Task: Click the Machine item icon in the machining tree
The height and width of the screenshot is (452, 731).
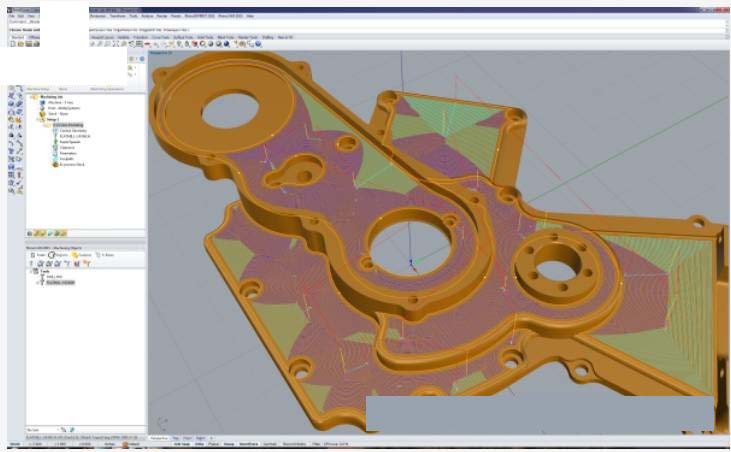Action: click(x=41, y=102)
